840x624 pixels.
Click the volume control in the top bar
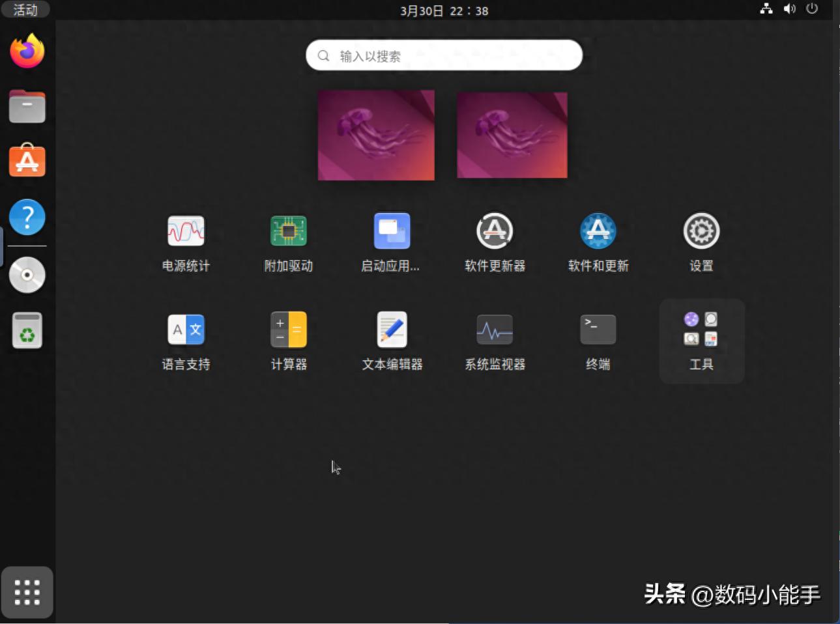click(x=789, y=10)
